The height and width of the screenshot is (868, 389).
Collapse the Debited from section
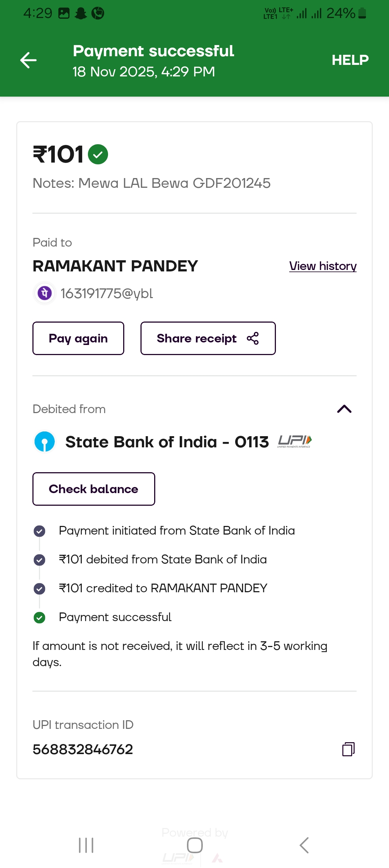tap(344, 409)
